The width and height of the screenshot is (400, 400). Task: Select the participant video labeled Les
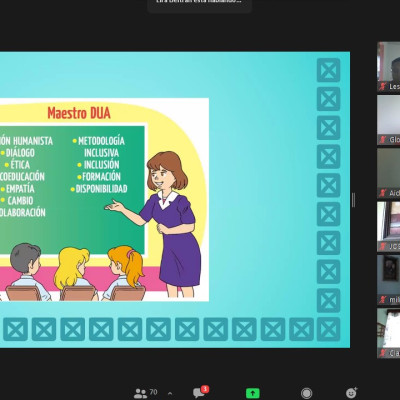click(x=389, y=67)
